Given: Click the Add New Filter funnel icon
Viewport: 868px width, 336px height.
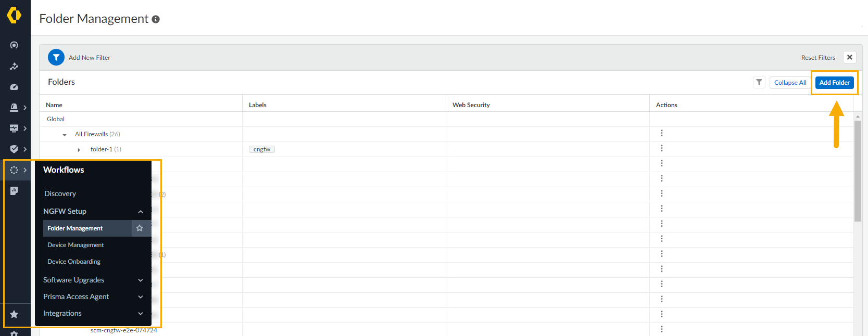Looking at the screenshot, I should (56, 57).
